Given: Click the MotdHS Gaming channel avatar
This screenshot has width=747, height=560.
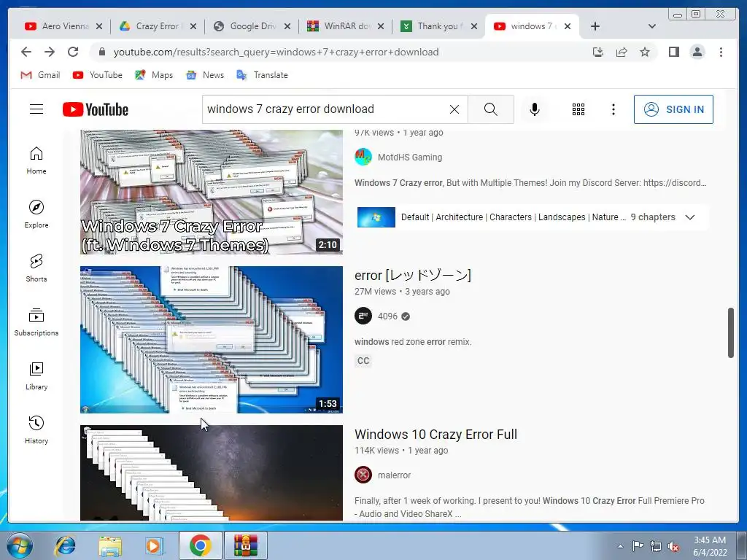Looking at the screenshot, I should (363, 157).
